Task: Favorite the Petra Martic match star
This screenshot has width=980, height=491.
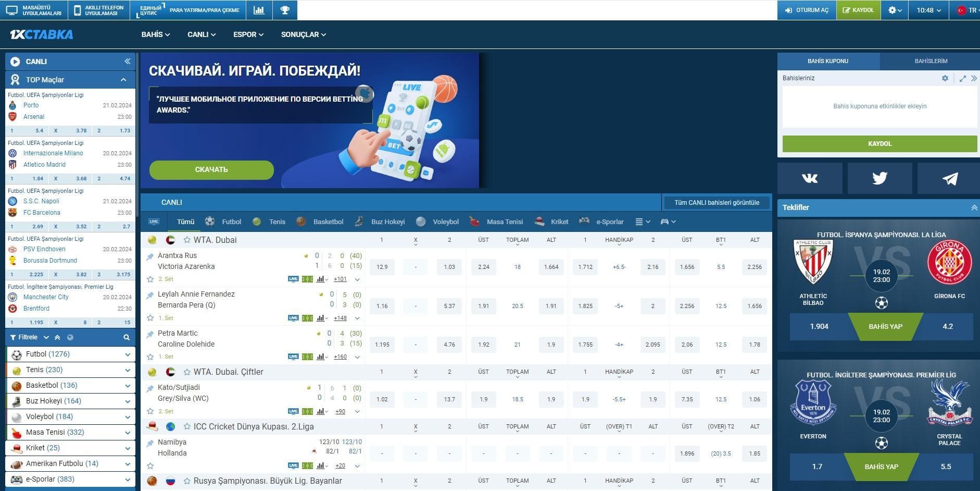Action: [x=150, y=357]
